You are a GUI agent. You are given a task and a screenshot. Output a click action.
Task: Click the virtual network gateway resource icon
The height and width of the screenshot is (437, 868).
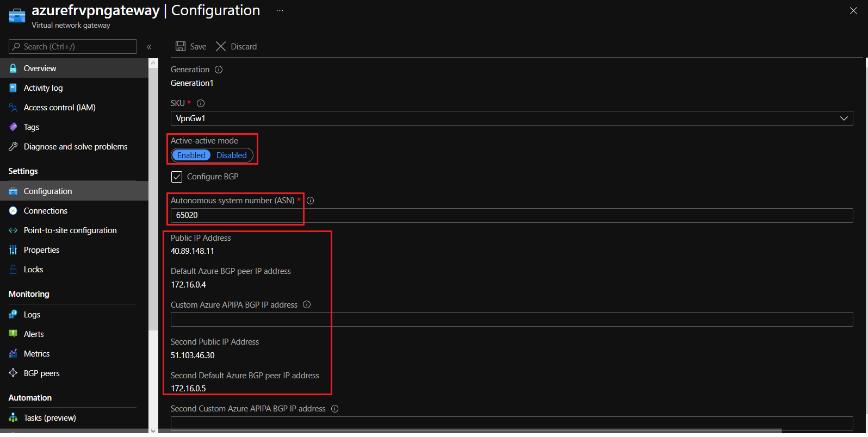point(17,16)
